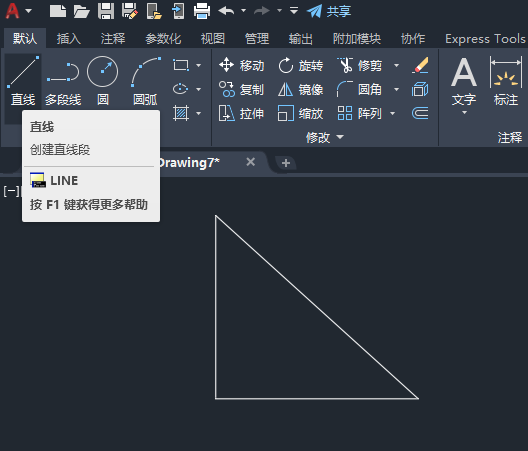Expand the rectangle tool dropdown arrow
The height and width of the screenshot is (451, 528).
[199, 65]
